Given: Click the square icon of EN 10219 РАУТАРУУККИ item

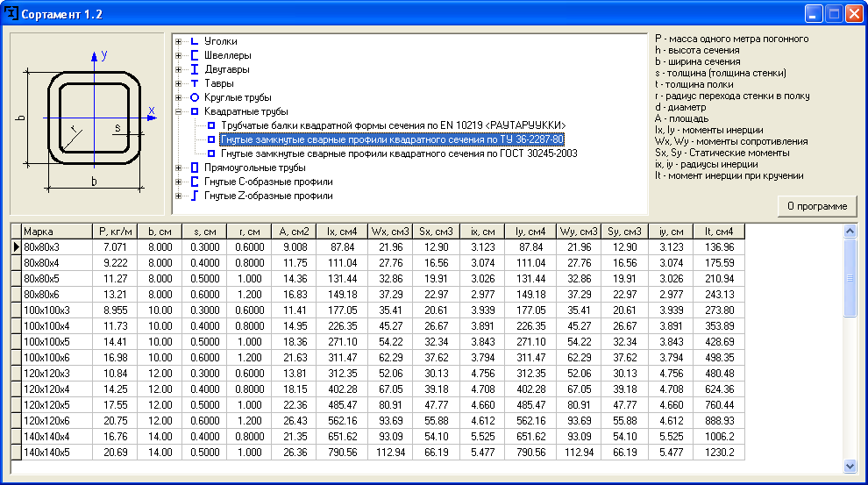Looking at the screenshot, I should pyautogui.click(x=211, y=125).
